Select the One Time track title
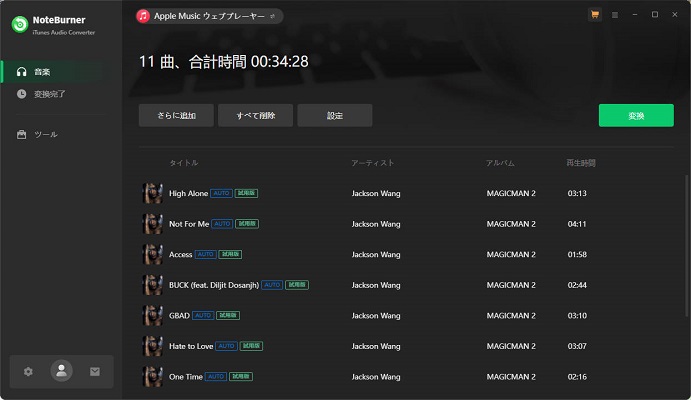 point(186,377)
